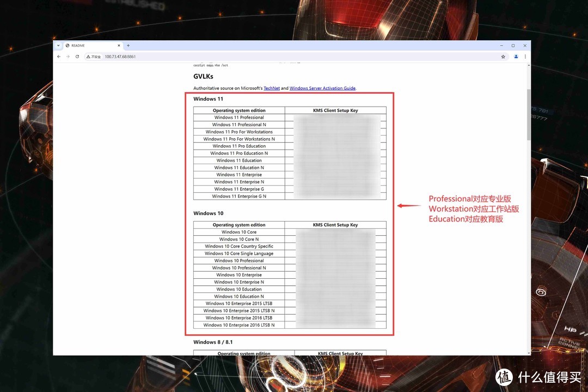Open the Windows Server Activation Guide link
The height and width of the screenshot is (392, 588).
pyautogui.click(x=322, y=88)
